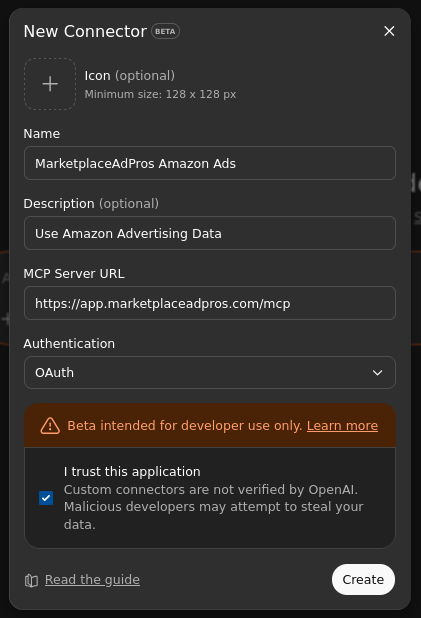421x618 pixels.
Task: Open the Read the guide link
Action: pyautogui.click(x=92, y=580)
